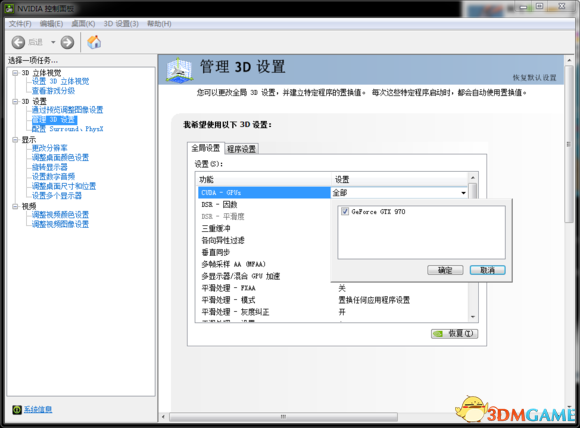The height and width of the screenshot is (428, 580).
Task: Click the 置换任何应用程序设置 value
Action: (x=374, y=300)
